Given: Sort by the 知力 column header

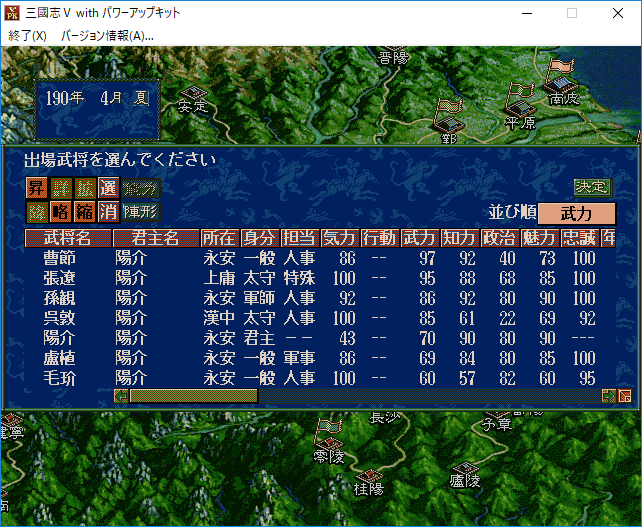Looking at the screenshot, I should coord(459,238).
